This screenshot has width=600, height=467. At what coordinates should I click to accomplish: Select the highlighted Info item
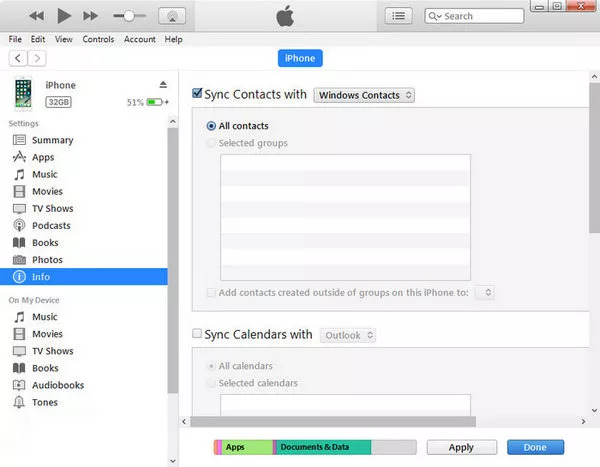click(84, 277)
